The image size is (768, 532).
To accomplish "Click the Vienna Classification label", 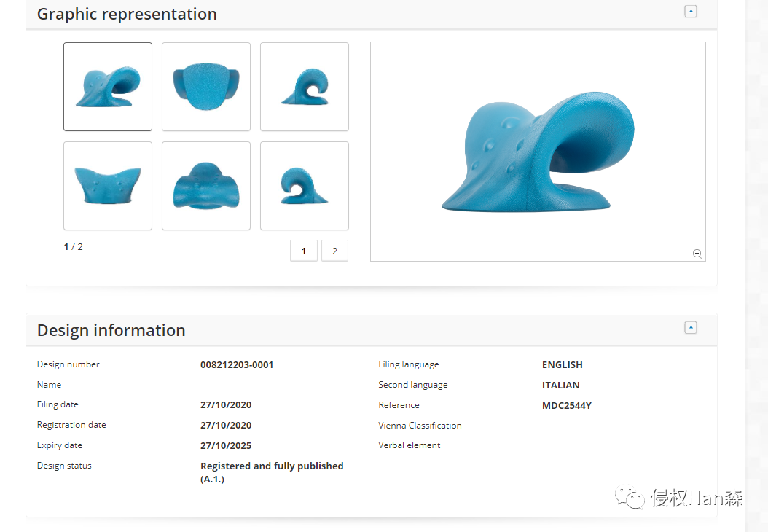I will tap(420, 425).
